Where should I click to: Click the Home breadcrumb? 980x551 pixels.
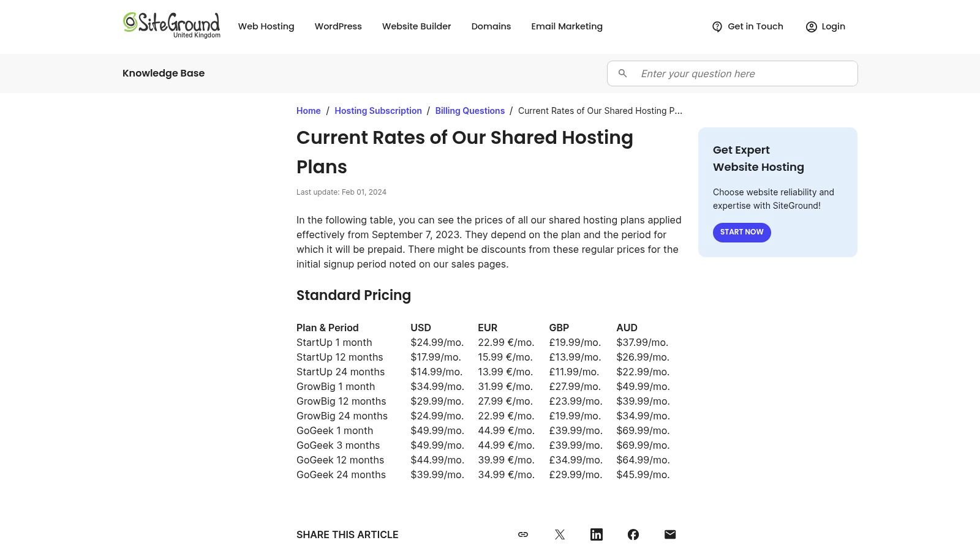[309, 111]
